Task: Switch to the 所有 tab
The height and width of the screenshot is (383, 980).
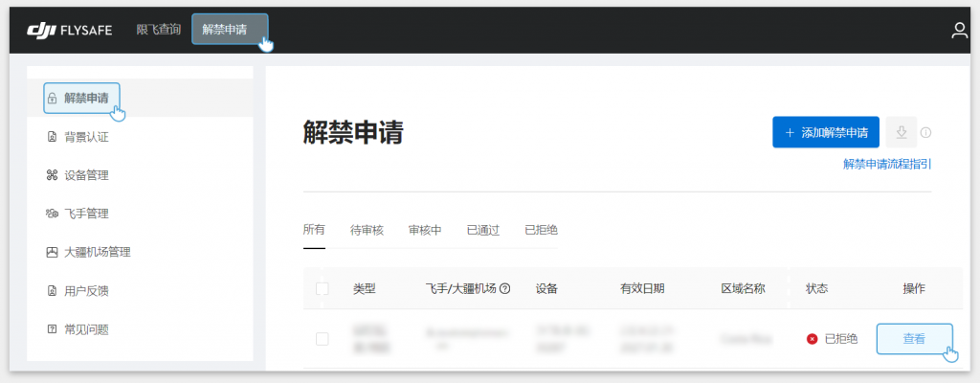Action: pyautogui.click(x=314, y=230)
